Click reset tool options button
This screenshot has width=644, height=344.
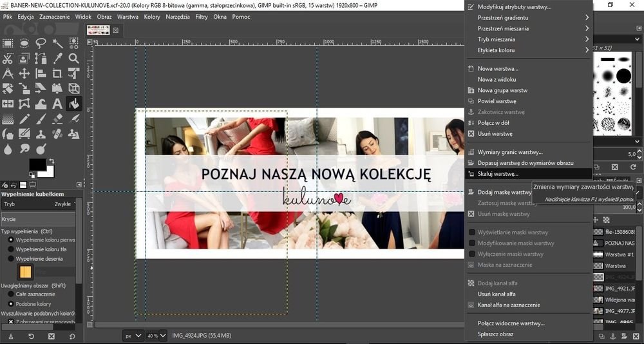pos(71,336)
